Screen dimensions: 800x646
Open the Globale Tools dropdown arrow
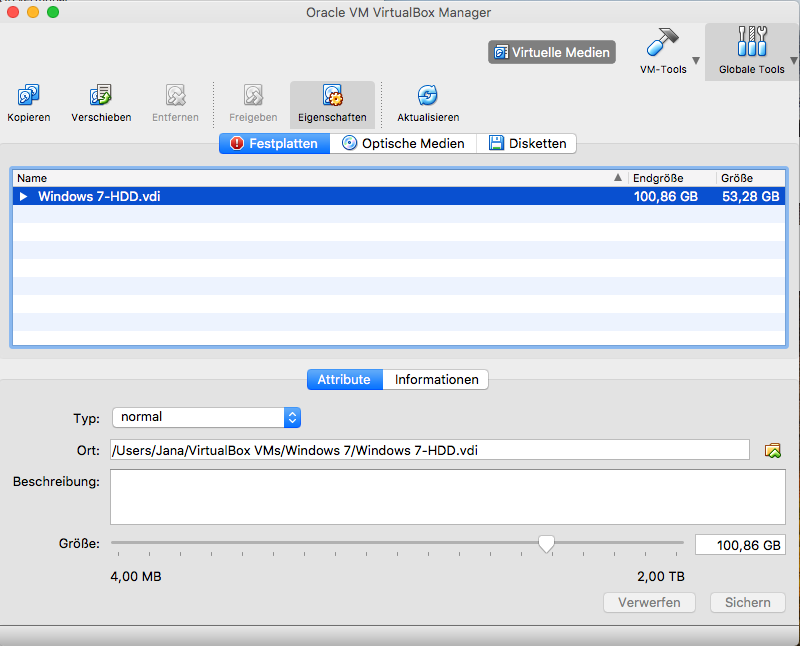[x=794, y=60]
